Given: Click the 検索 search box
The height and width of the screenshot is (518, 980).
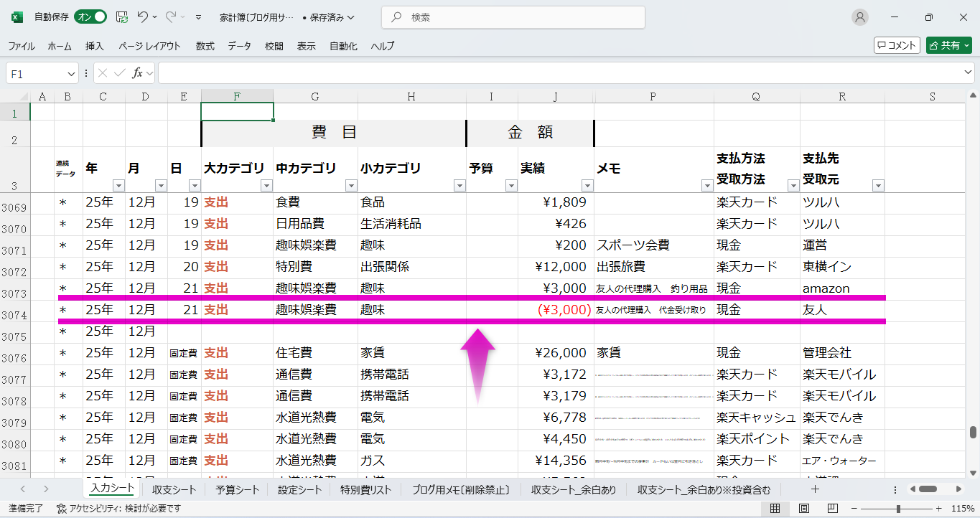Looking at the screenshot, I should point(513,17).
